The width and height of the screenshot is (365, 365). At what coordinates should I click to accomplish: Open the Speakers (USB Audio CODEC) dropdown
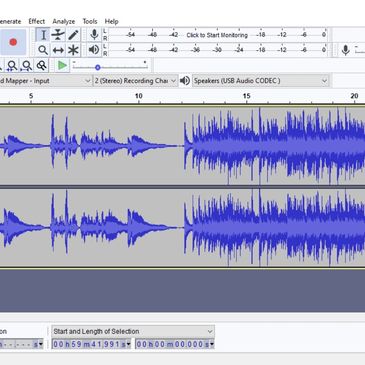(x=260, y=81)
